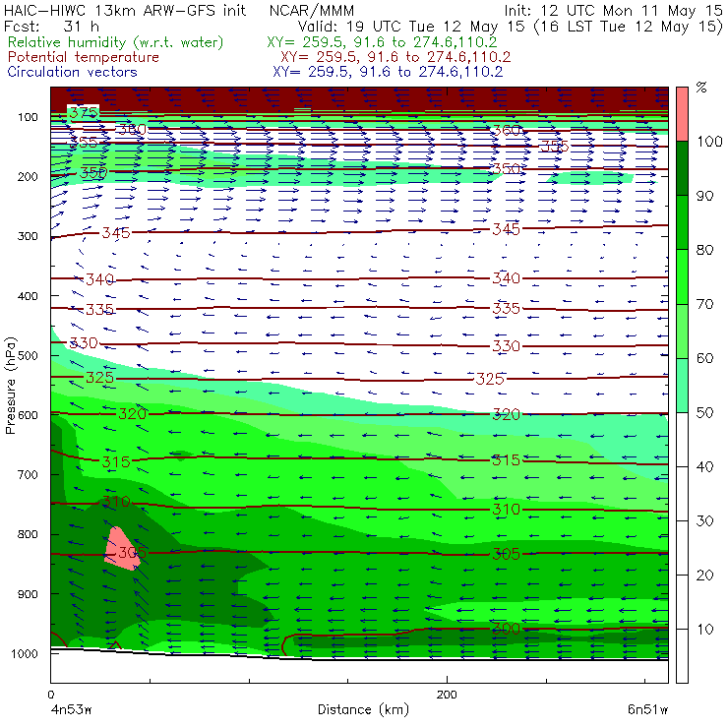This screenshot has height=728, width=728.
Task: Click the colorbar '50' percent label
Action: 704,413
